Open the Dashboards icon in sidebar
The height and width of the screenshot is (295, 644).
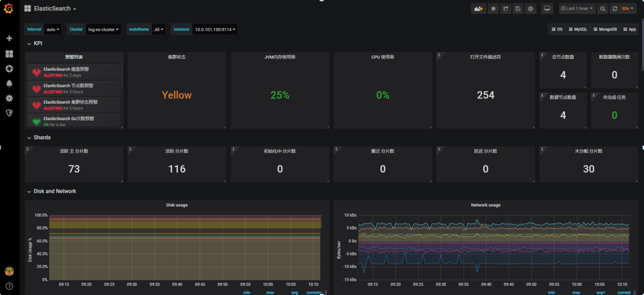point(9,54)
